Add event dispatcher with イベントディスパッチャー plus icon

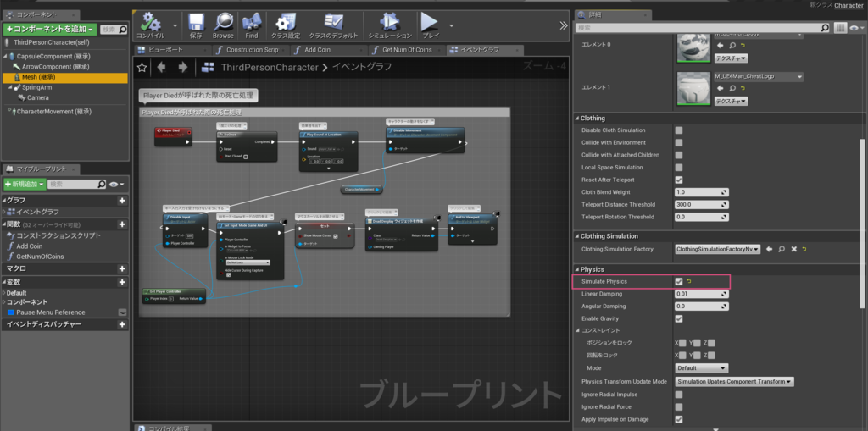click(x=122, y=325)
